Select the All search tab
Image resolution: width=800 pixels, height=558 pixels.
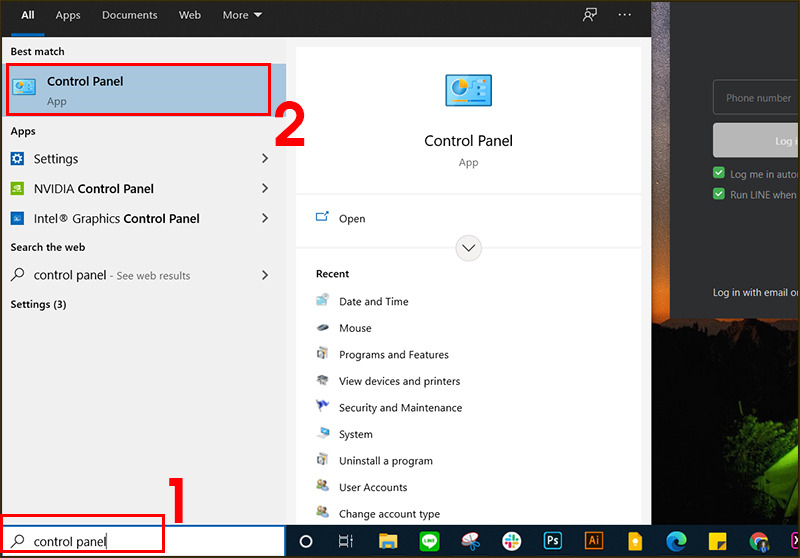click(28, 15)
